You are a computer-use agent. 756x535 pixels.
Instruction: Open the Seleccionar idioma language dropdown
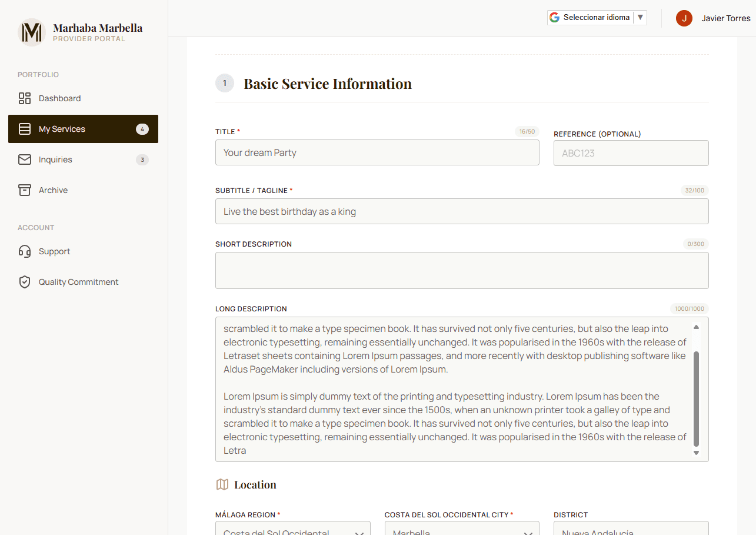tap(597, 18)
